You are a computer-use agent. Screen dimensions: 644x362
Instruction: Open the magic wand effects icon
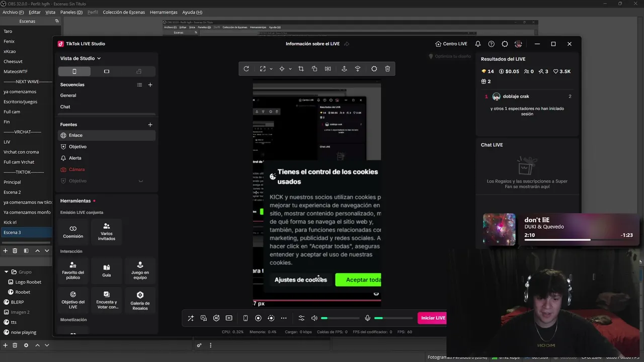click(191, 318)
